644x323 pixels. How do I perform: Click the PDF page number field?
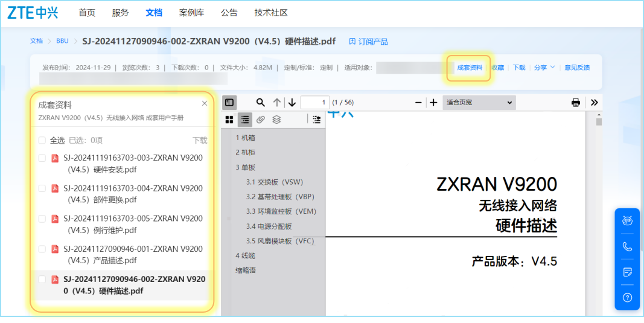[315, 102]
